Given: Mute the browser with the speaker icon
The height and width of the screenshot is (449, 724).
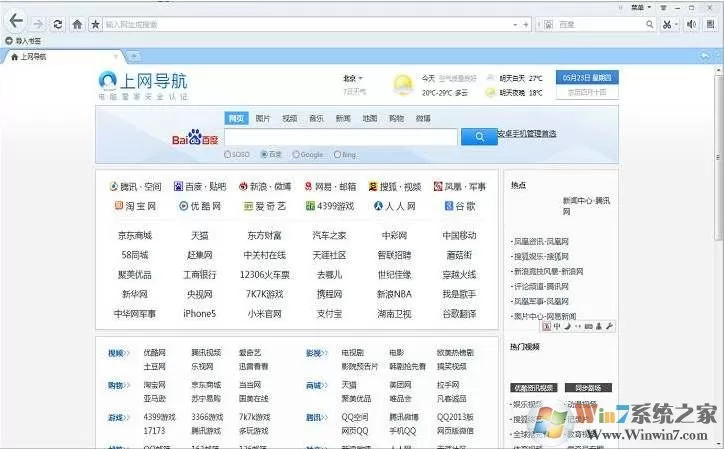Looking at the screenshot, I should (691, 24).
